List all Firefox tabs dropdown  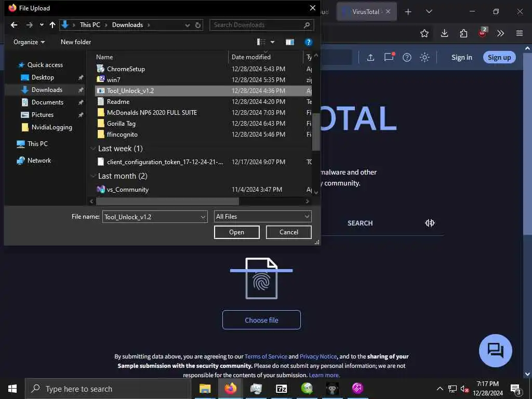click(x=429, y=11)
